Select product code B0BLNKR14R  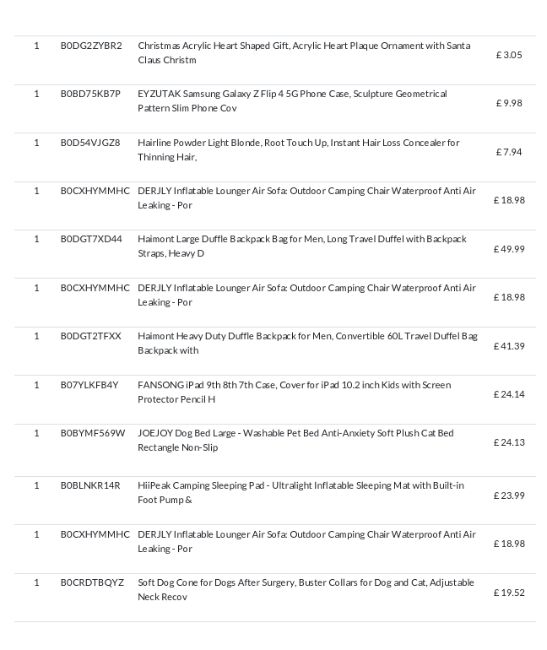(x=90, y=485)
